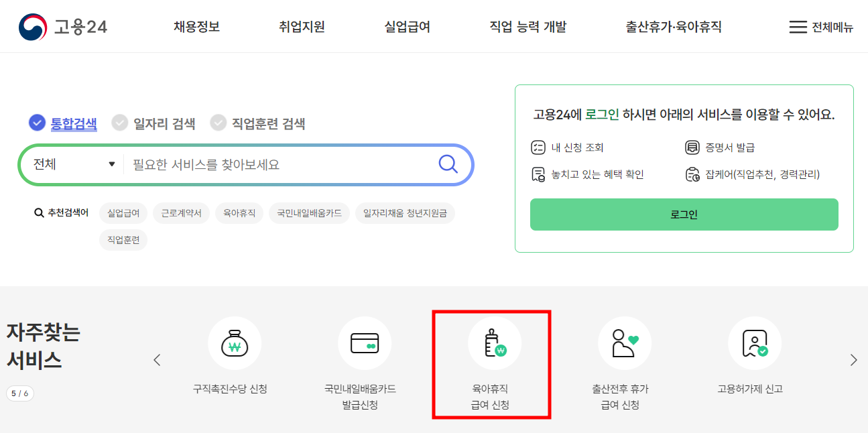Click the 육아휴직 recommended keyword chip

tap(239, 213)
